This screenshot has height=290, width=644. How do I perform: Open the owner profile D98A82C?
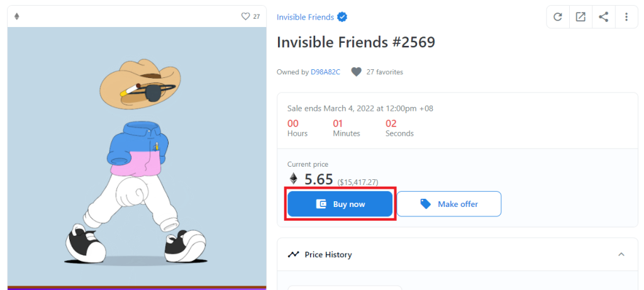click(x=325, y=72)
